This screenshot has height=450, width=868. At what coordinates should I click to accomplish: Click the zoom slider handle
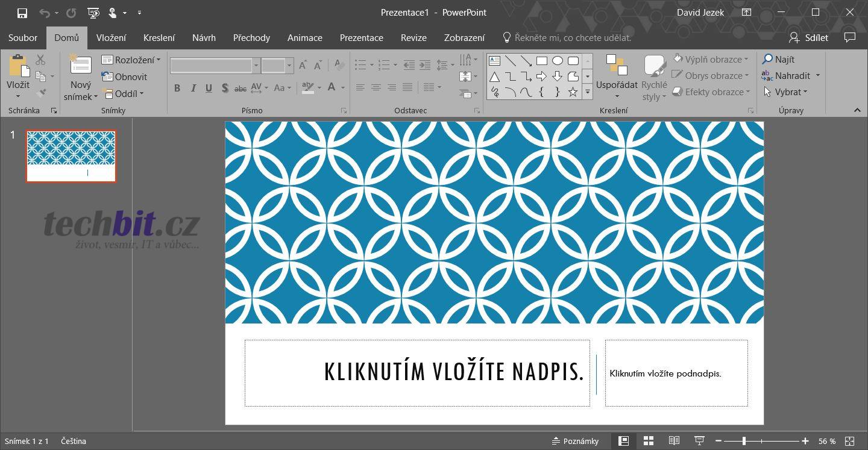(x=744, y=441)
